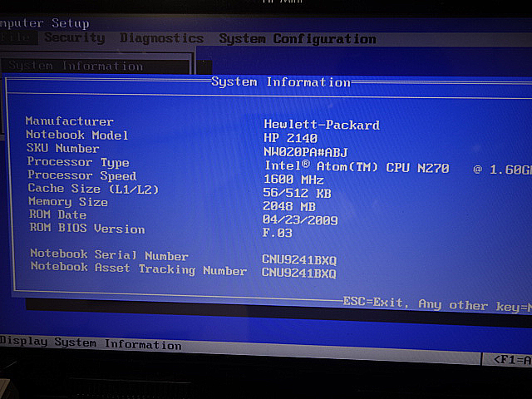Click the HP 2140 model value
This screenshot has height=399, width=532.
290,138
